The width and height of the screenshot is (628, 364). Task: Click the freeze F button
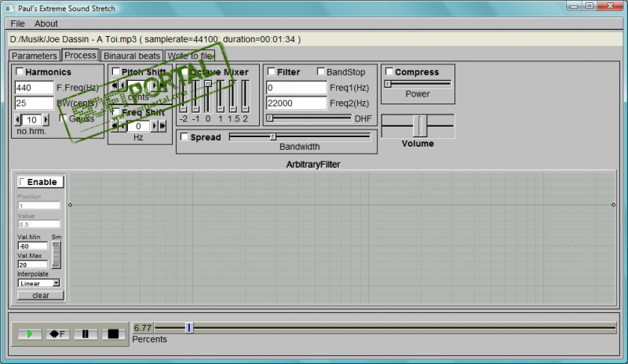click(57, 334)
